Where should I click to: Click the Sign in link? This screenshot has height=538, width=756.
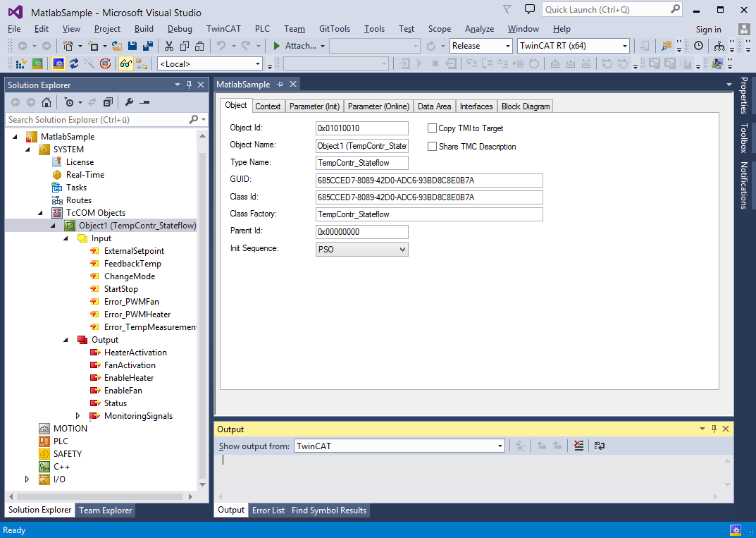pyautogui.click(x=708, y=30)
